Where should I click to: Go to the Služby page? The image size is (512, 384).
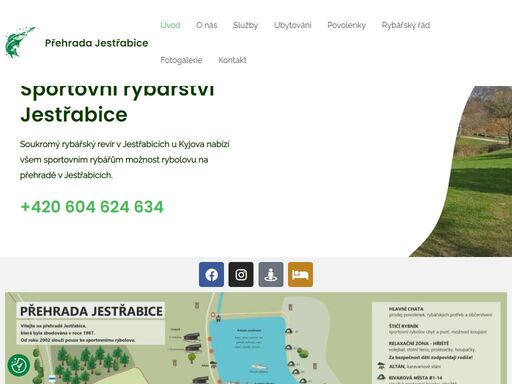(x=245, y=25)
